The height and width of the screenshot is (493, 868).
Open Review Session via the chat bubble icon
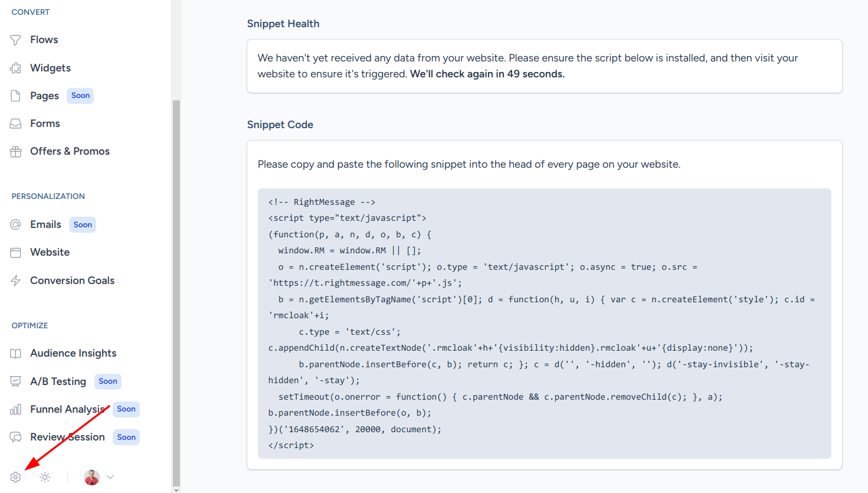(x=15, y=437)
